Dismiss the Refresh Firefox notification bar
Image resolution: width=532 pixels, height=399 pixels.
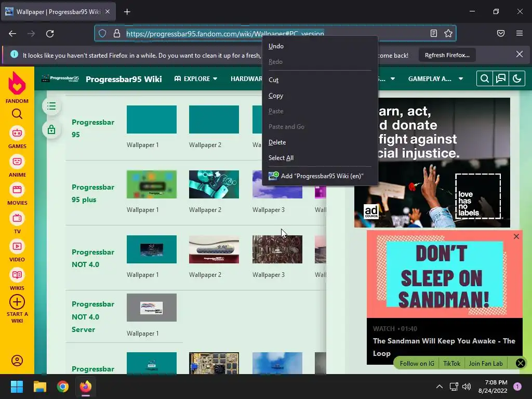pos(520,54)
